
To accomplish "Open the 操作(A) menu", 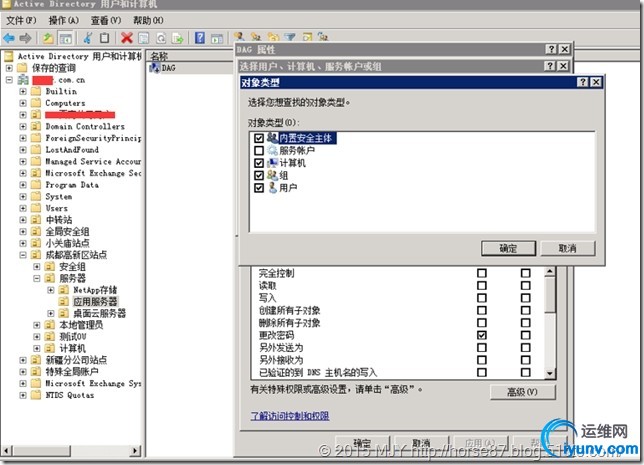I will tap(64, 20).
